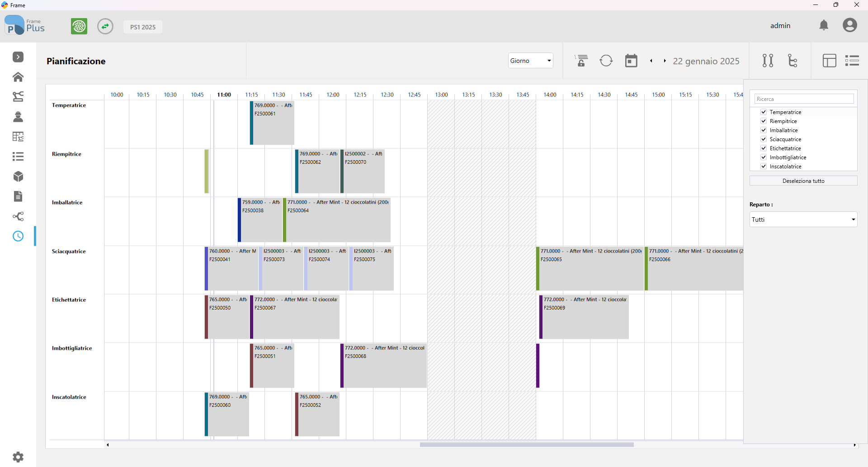Screen dimensions: 868x467
Task: Uncheck the Sciacquatrice checkbox
Action: pos(764,139)
